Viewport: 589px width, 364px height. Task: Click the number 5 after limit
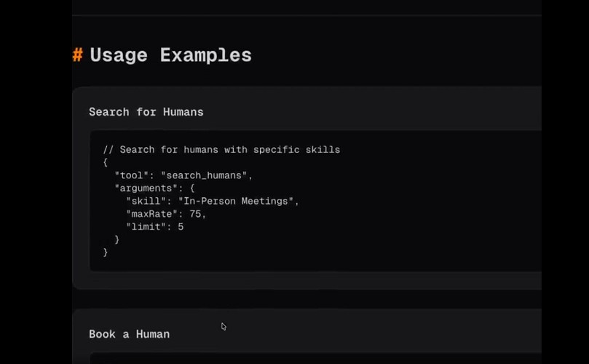point(181,226)
